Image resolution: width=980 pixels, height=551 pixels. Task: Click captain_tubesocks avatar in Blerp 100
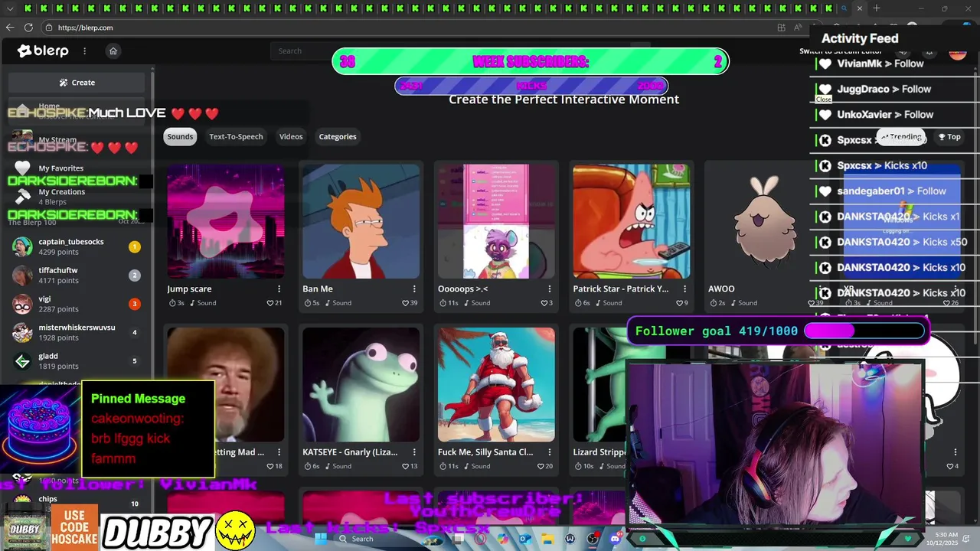point(22,246)
